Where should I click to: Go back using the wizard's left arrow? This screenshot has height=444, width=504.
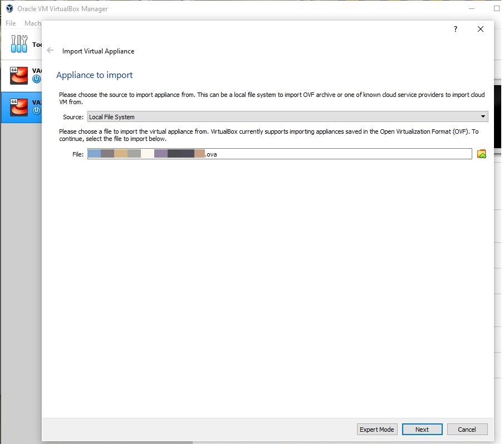[x=51, y=51]
